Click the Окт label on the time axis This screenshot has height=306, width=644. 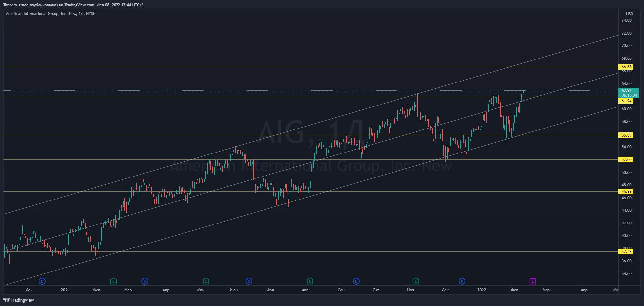pos(376,290)
